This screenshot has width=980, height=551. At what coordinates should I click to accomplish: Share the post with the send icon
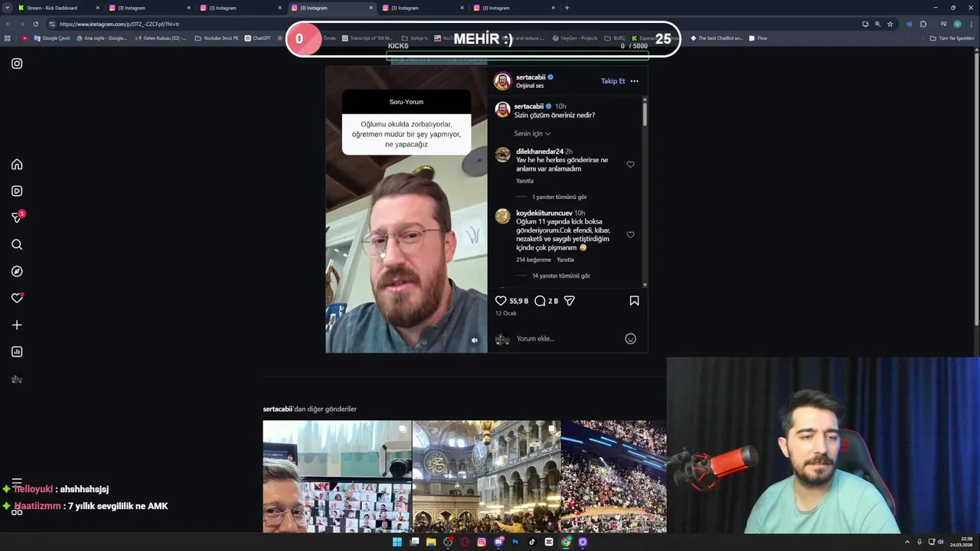pos(570,301)
